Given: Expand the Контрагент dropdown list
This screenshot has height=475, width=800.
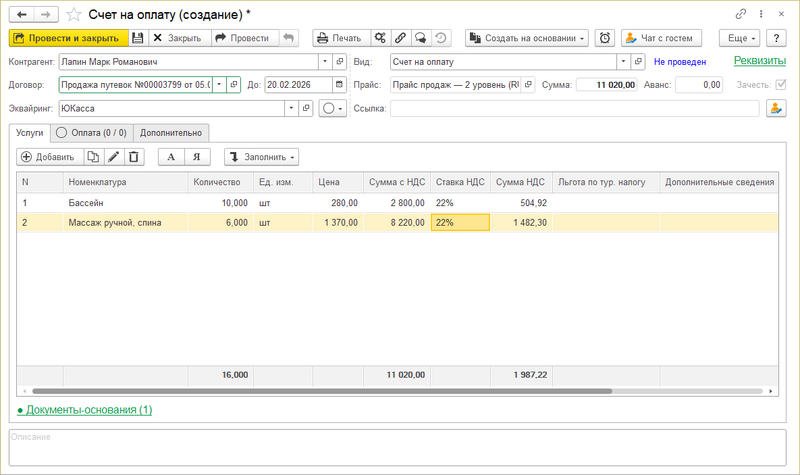Looking at the screenshot, I should (x=325, y=62).
